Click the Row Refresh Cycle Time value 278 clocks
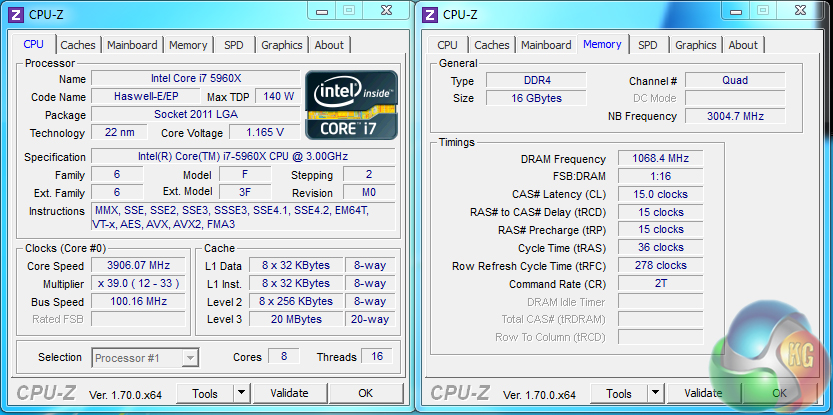833x415 pixels. pos(660,265)
